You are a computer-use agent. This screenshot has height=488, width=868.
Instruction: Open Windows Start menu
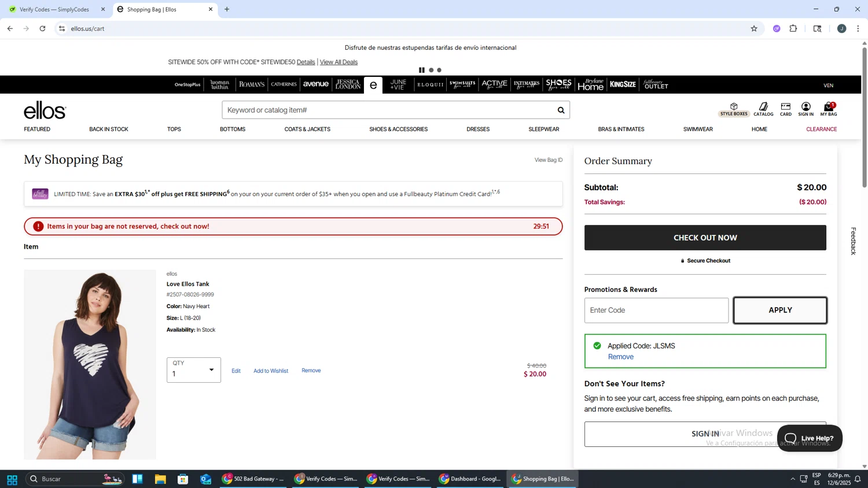pyautogui.click(x=12, y=479)
